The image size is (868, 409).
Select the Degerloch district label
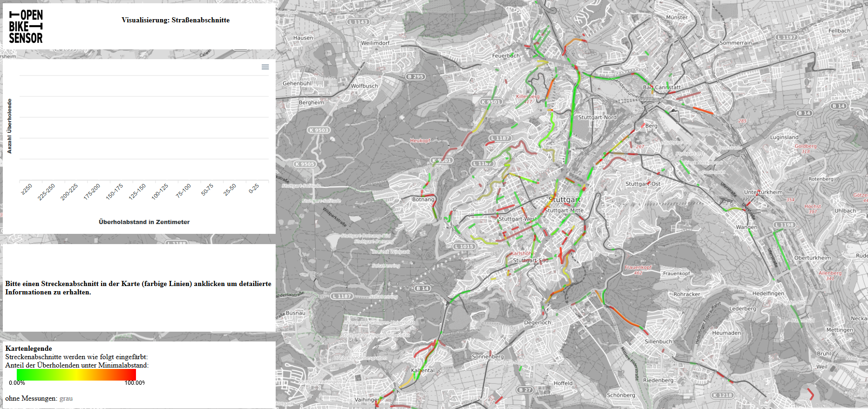(x=537, y=322)
